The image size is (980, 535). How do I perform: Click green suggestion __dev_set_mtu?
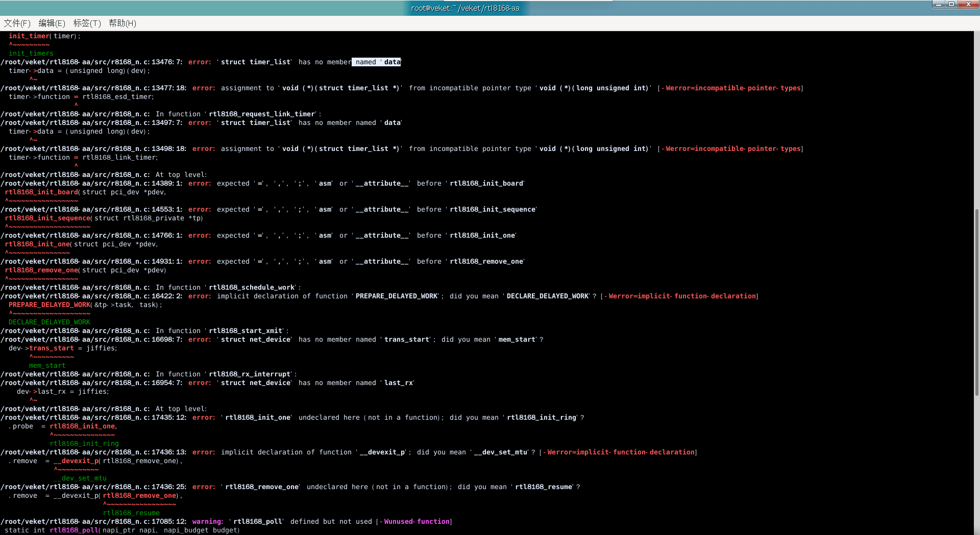click(80, 478)
